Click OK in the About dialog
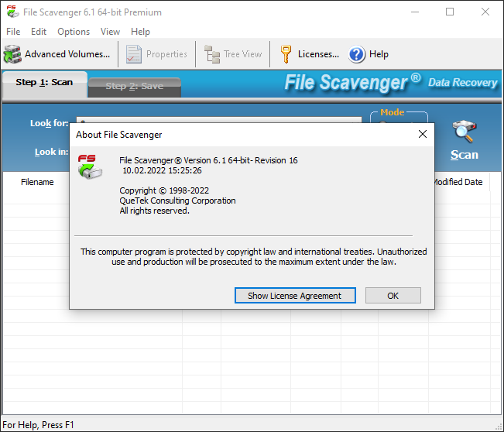Screen dimensions: 504x432 pos(393,296)
